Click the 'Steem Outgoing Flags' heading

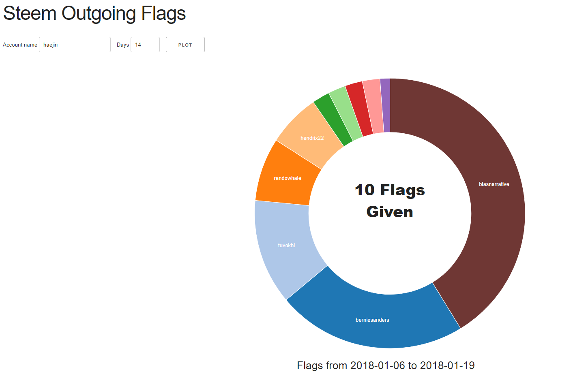pyautogui.click(x=94, y=13)
